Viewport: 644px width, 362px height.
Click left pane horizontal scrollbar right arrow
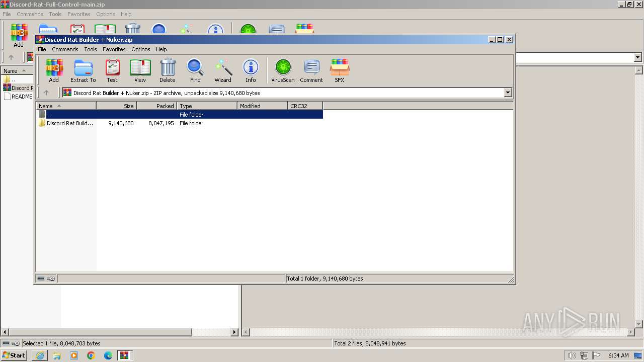pos(234,332)
